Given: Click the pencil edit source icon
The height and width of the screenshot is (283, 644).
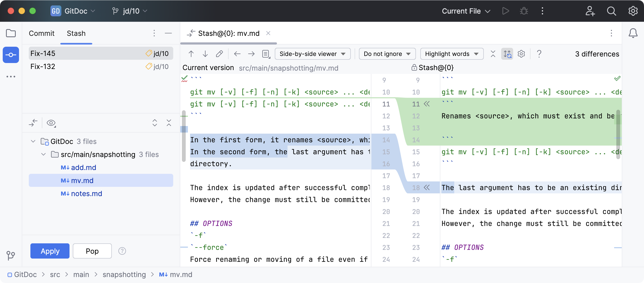Looking at the screenshot, I should click(219, 54).
